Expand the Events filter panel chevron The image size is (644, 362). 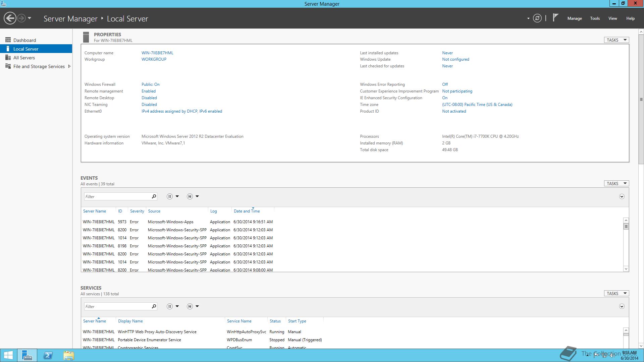click(622, 196)
